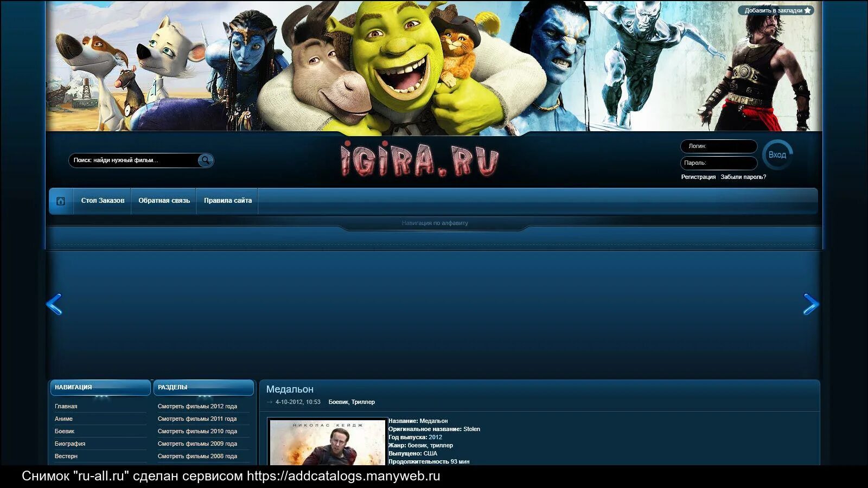This screenshot has width=868, height=488.
Task: Click the Триллер category link under Медальон
Action: coord(363,402)
